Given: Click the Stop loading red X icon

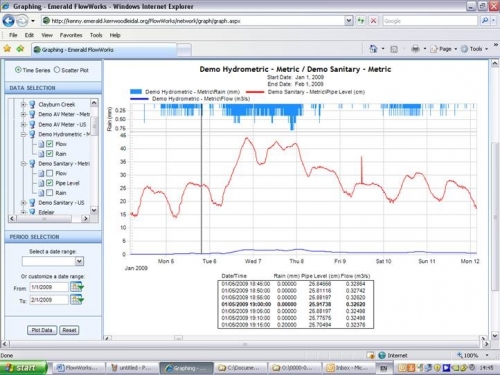Looking at the screenshot, I should [373, 21].
